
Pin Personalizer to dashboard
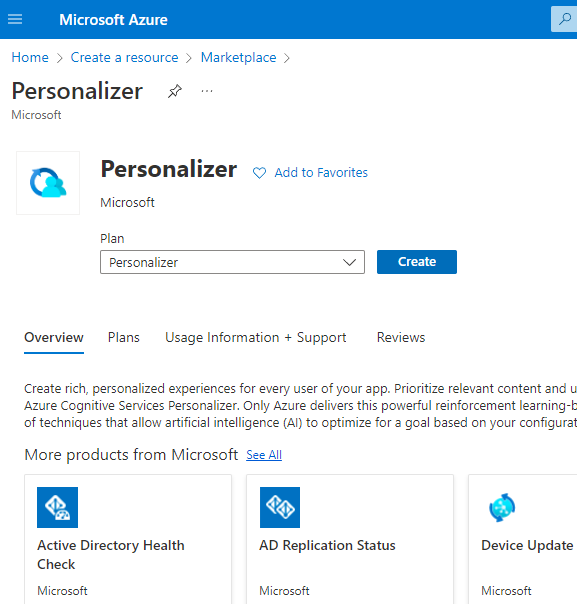tap(174, 91)
